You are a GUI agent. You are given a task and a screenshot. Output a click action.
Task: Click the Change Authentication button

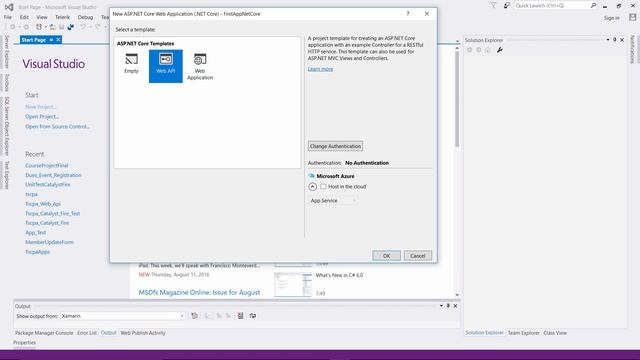click(335, 146)
